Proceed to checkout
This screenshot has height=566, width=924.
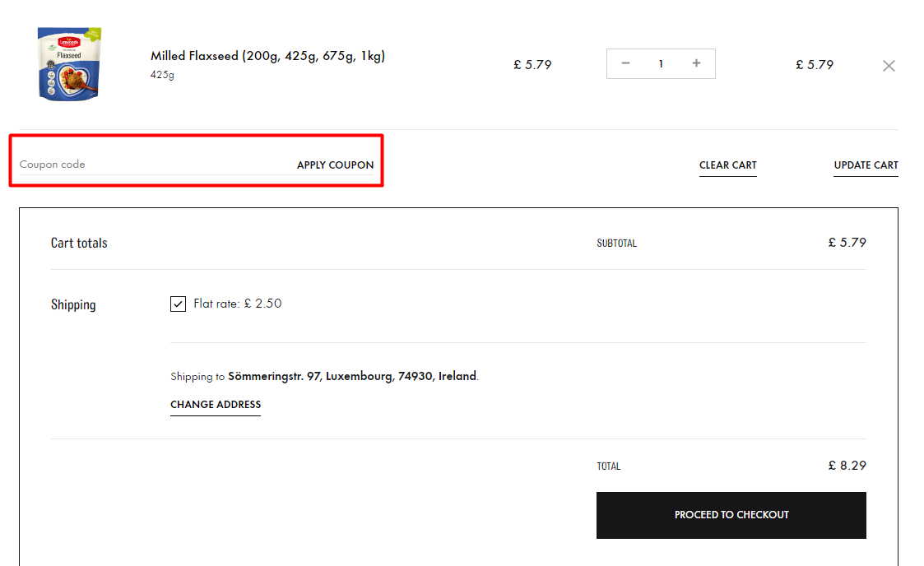tap(731, 515)
